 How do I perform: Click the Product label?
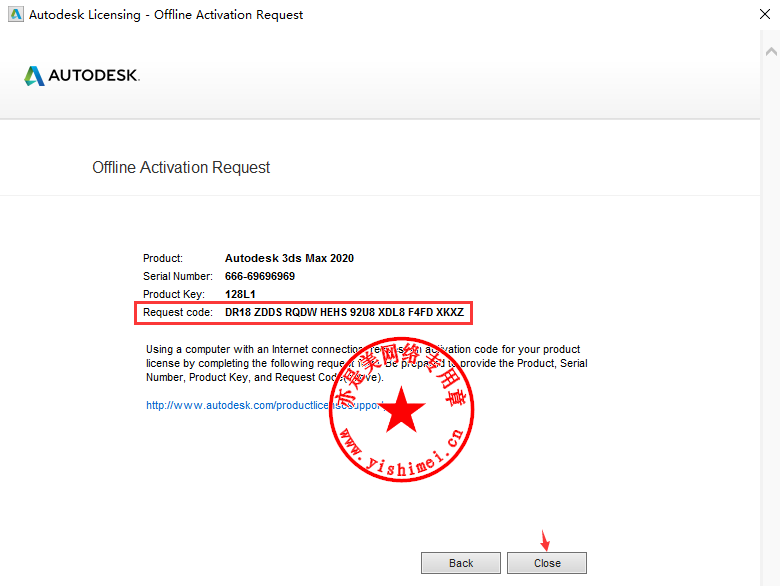click(163, 258)
